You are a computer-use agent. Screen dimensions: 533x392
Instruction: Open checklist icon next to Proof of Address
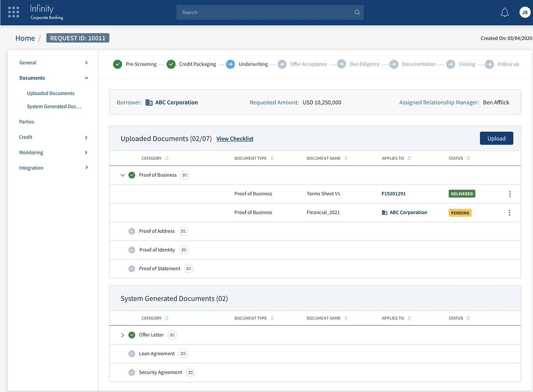[183, 231]
